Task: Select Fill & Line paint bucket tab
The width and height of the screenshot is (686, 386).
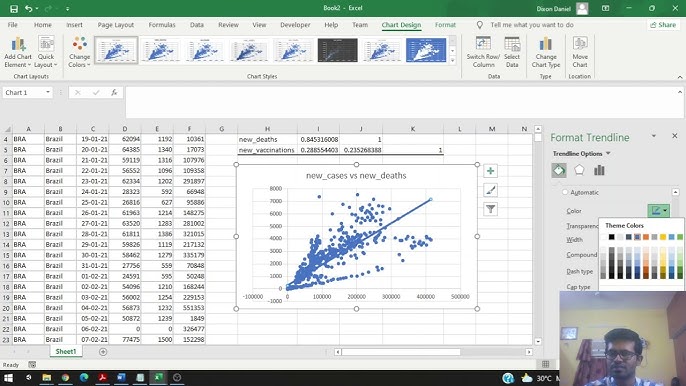Action: click(x=559, y=170)
